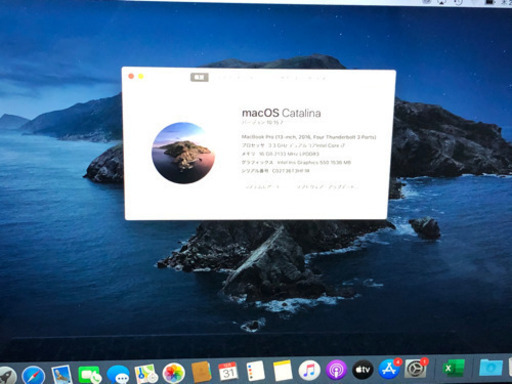The image size is (512, 384).
Task: Launch Photos from the dock
Action: pyautogui.click(x=173, y=373)
